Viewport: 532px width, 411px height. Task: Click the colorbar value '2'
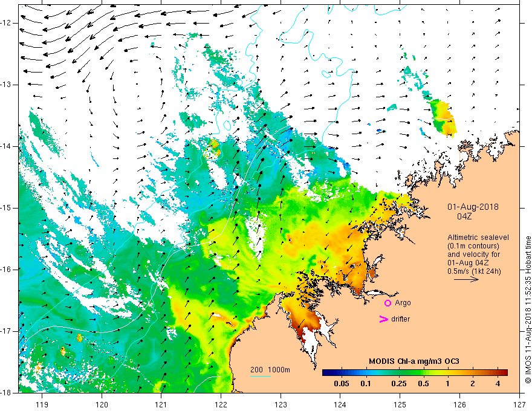[473, 384]
